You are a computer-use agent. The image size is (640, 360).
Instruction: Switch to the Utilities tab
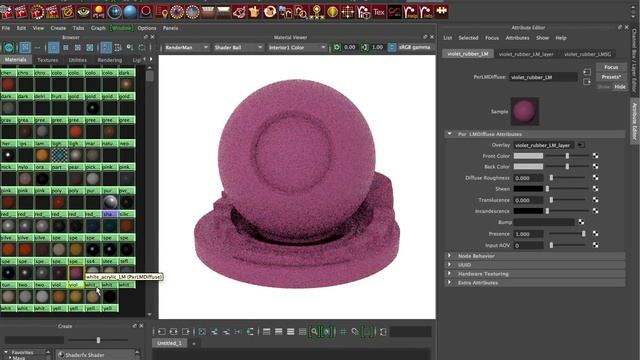tap(78, 60)
